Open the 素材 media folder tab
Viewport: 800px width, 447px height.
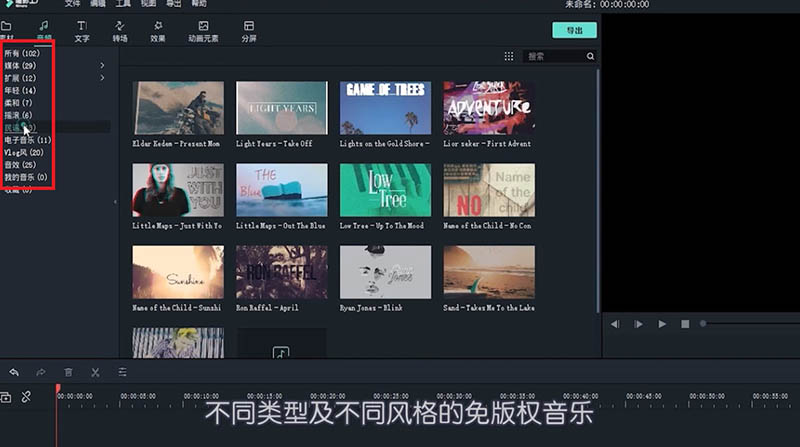[x=7, y=30]
